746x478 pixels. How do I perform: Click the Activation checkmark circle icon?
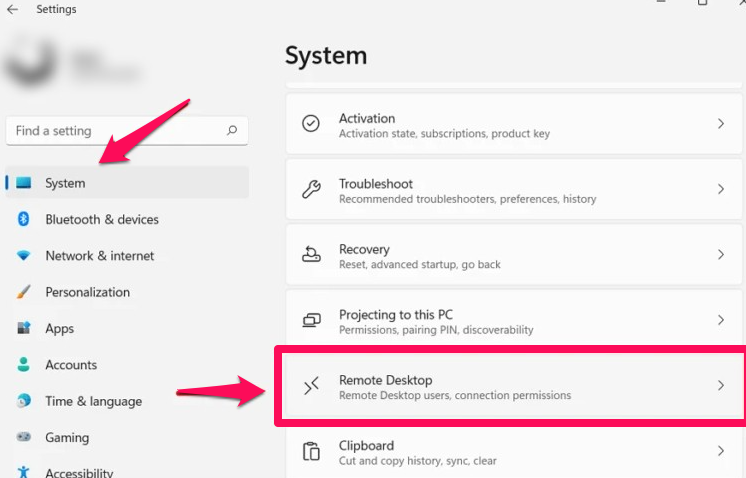(311, 124)
